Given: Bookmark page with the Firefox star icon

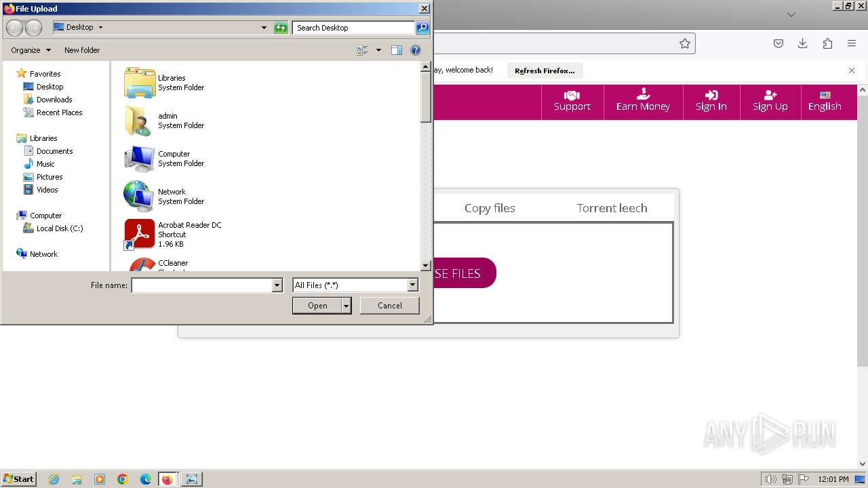Looking at the screenshot, I should coord(685,43).
